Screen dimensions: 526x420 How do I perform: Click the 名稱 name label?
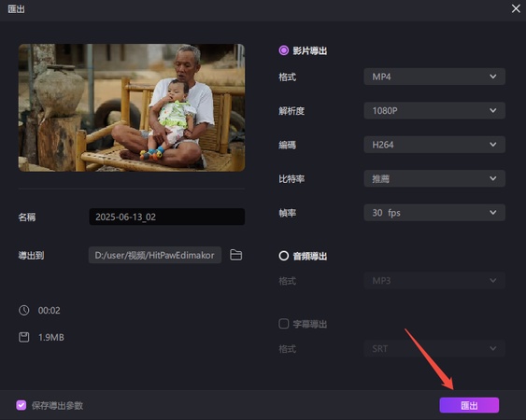coord(27,217)
